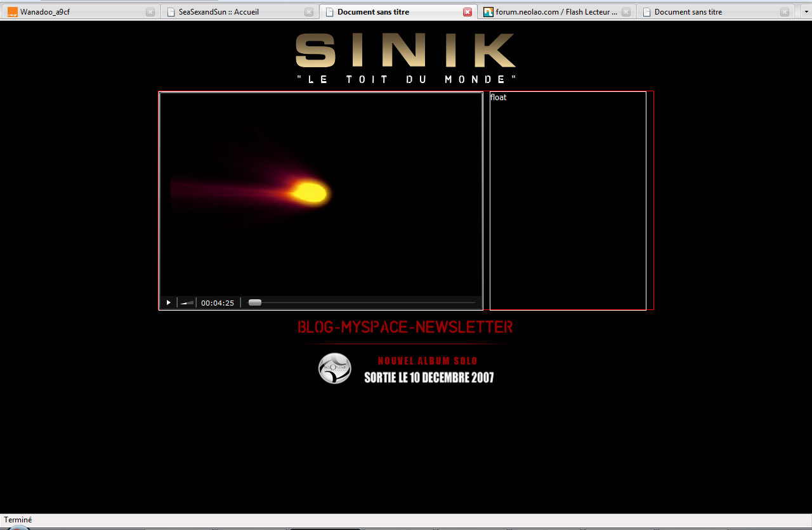The image size is (812, 530).
Task: Click the 00:04:25 time display
Action: (218, 303)
